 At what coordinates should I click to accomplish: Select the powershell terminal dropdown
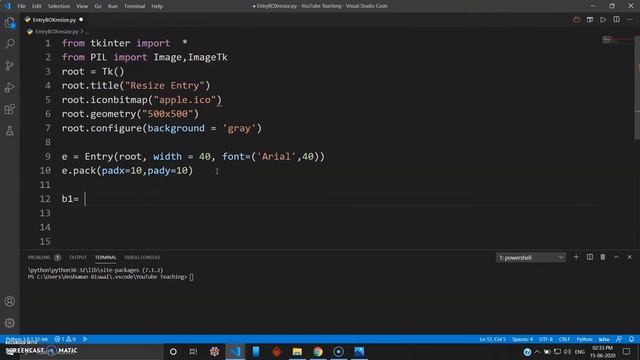tap(531, 258)
